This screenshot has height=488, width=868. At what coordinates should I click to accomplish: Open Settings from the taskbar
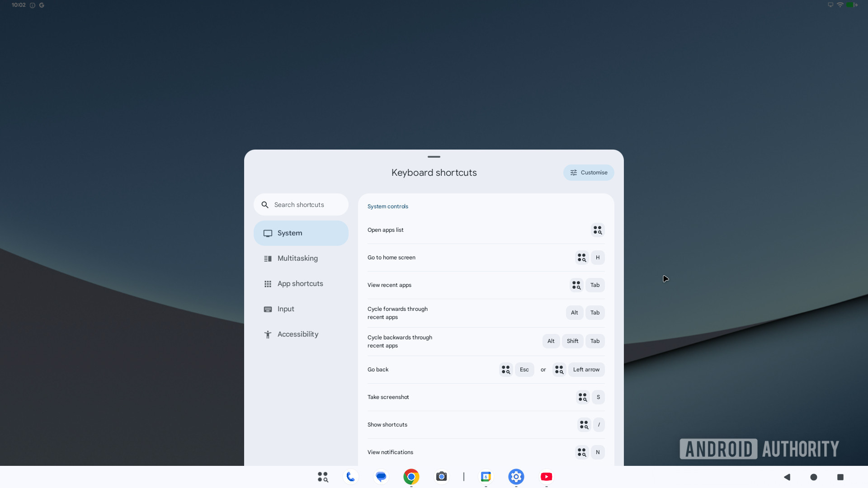[x=516, y=477]
